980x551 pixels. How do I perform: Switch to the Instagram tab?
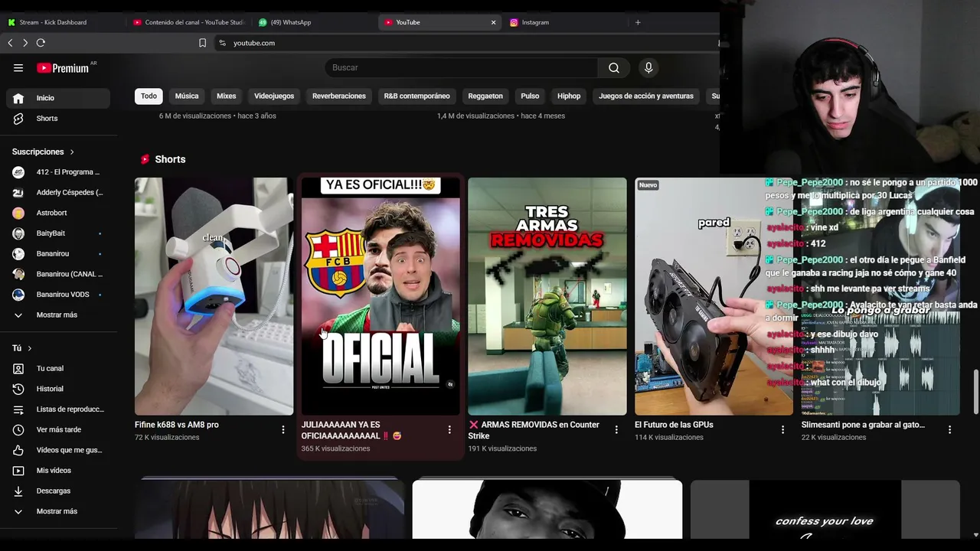pyautogui.click(x=565, y=22)
